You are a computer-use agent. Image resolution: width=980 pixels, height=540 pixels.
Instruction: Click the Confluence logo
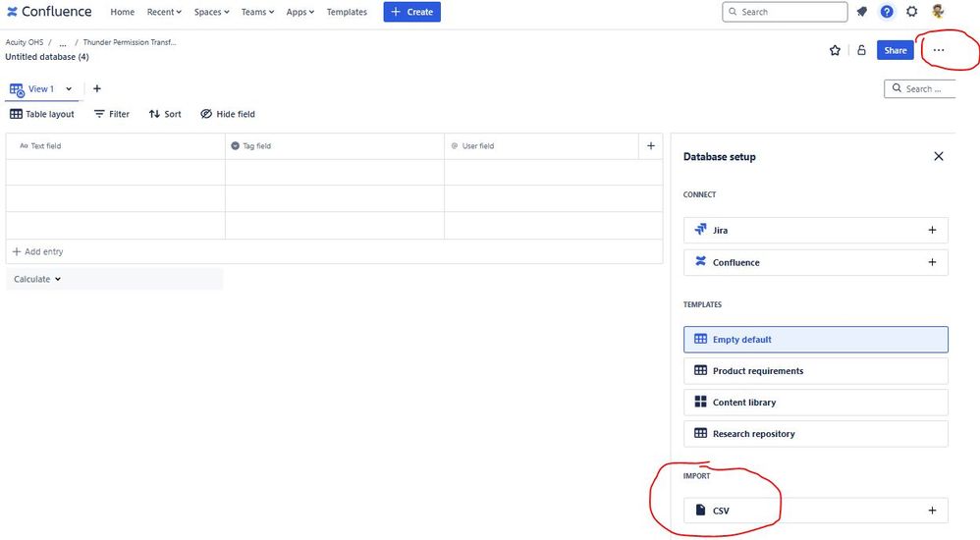(x=49, y=12)
